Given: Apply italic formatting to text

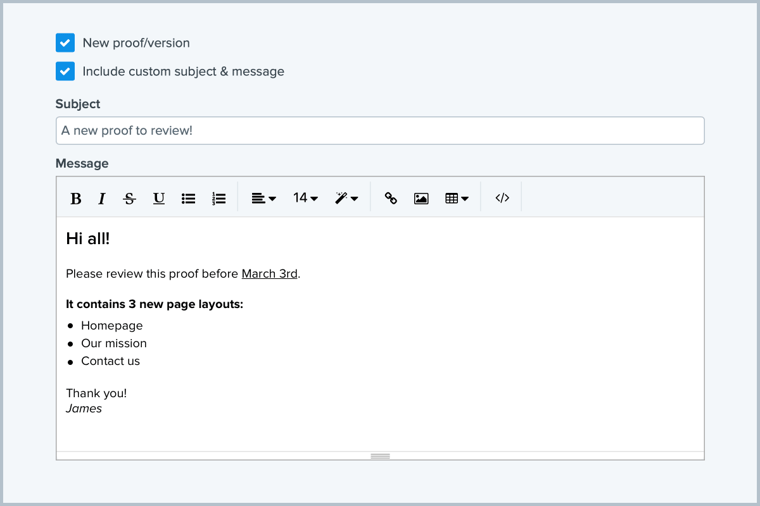Looking at the screenshot, I should 102,198.
